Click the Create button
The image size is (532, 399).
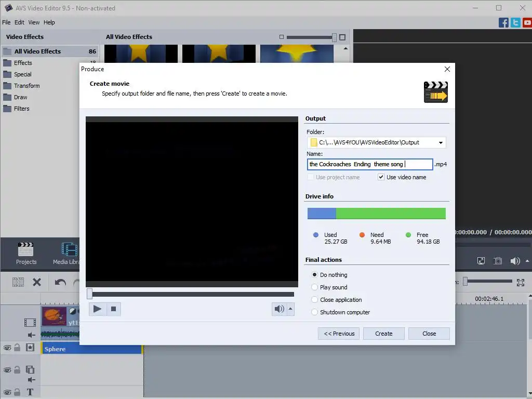384,334
